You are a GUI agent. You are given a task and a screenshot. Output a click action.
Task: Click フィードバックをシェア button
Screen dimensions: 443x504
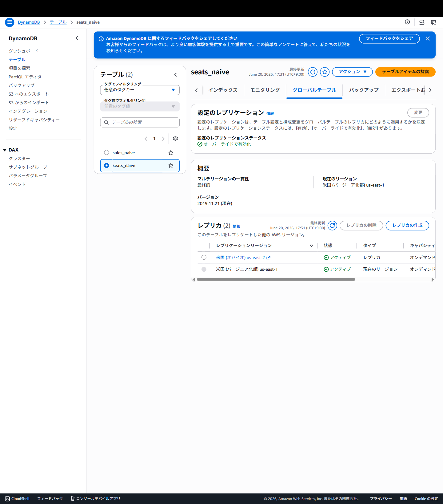coord(389,38)
